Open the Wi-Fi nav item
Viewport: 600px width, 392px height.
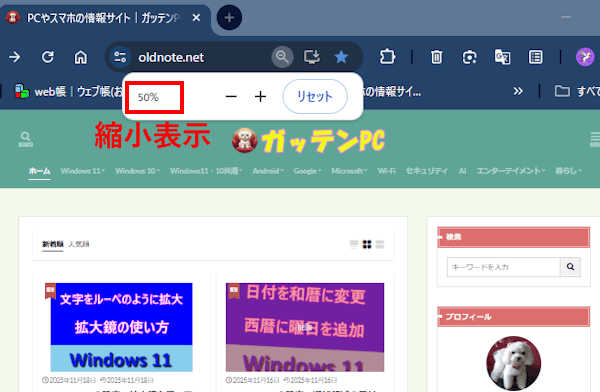[x=386, y=171]
